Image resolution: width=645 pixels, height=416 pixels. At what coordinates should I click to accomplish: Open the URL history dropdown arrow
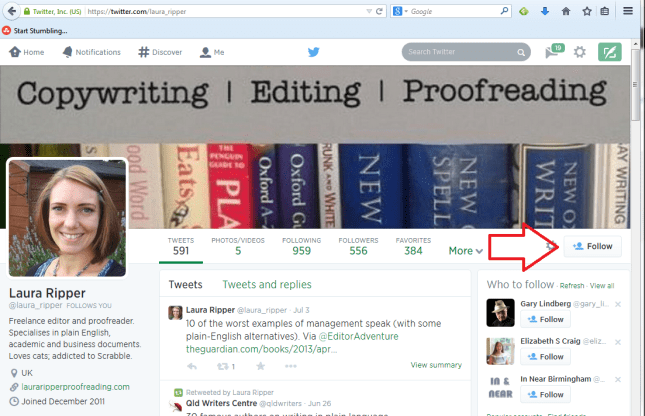tap(369, 12)
